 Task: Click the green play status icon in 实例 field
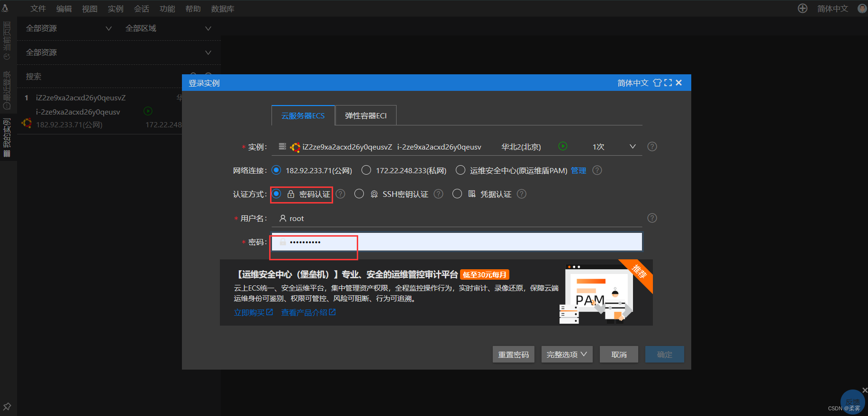point(563,146)
